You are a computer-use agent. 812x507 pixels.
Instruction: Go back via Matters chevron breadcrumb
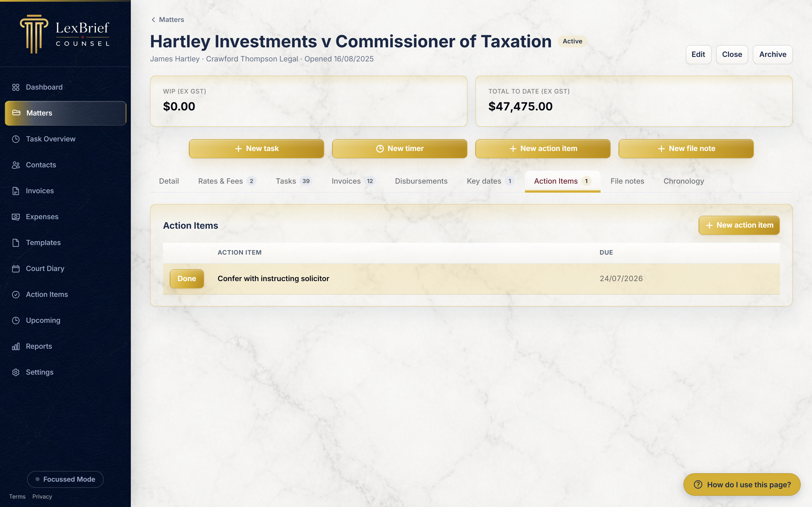[167, 20]
